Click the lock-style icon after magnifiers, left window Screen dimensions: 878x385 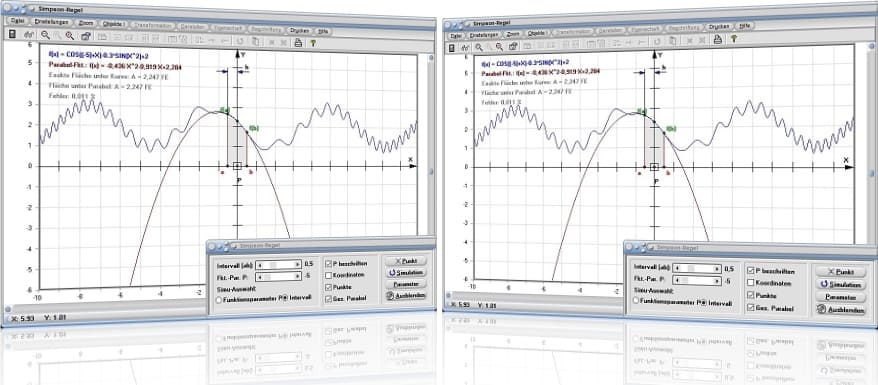(x=86, y=36)
